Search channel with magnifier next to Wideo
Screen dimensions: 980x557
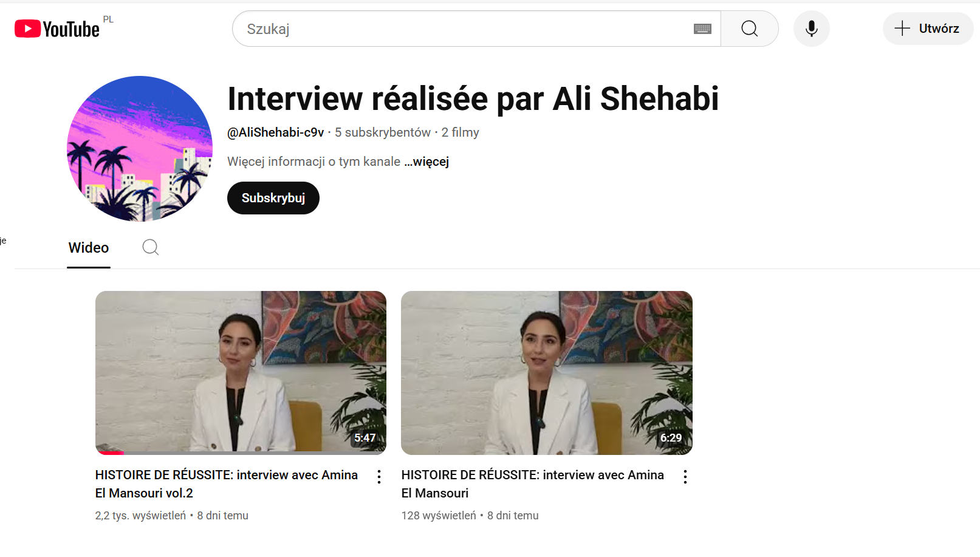coord(151,247)
